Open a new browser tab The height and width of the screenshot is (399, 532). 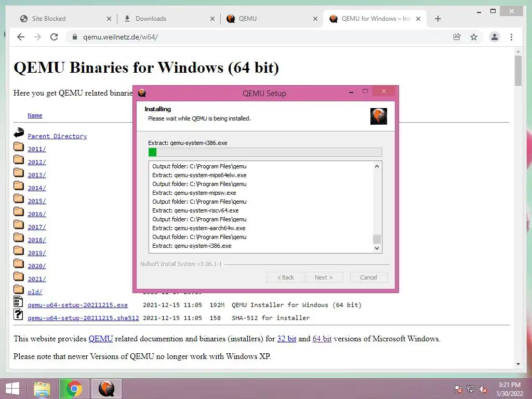pos(437,19)
